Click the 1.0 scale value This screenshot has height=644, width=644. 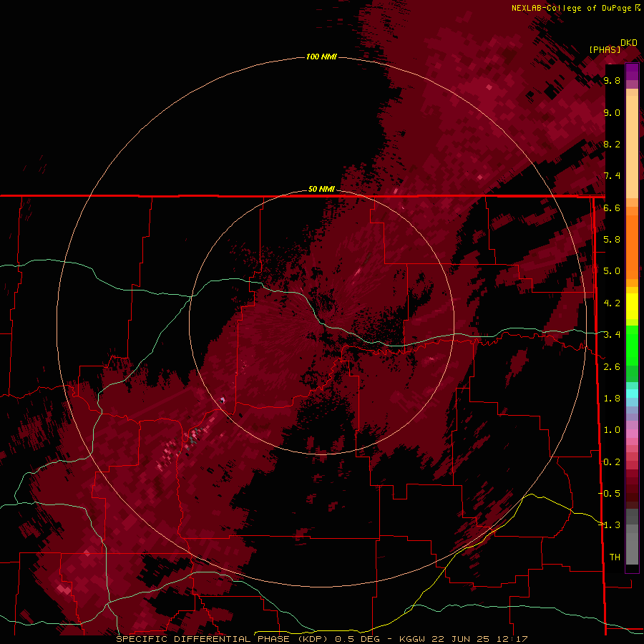(x=612, y=430)
